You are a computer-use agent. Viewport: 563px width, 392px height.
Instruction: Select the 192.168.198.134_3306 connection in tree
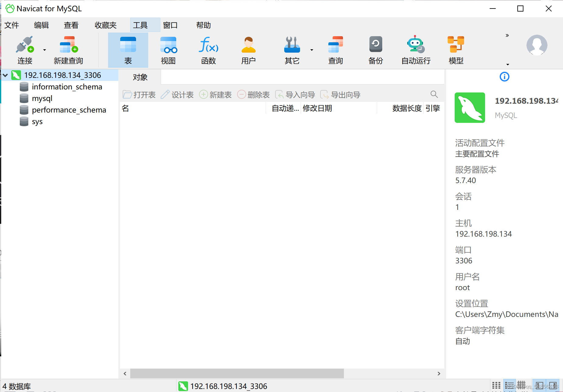[x=62, y=75]
